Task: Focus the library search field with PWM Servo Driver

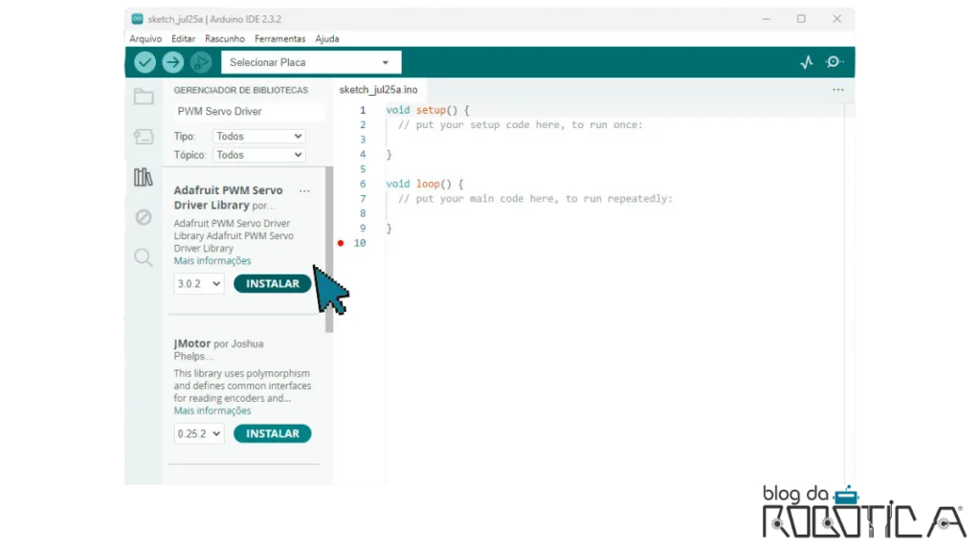Action: click(x=248, y=111)
